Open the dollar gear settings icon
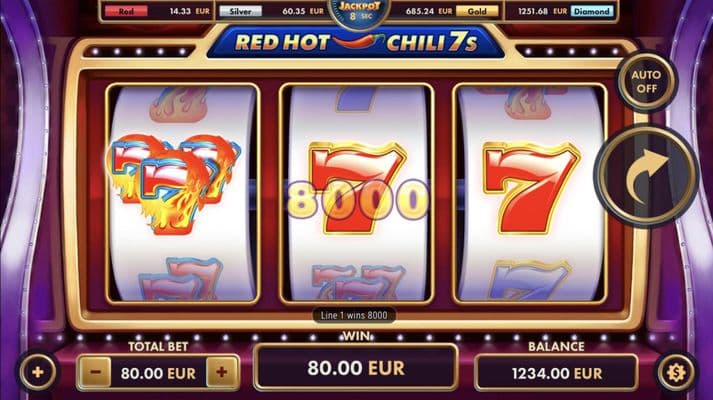 (x=676, y=372)
